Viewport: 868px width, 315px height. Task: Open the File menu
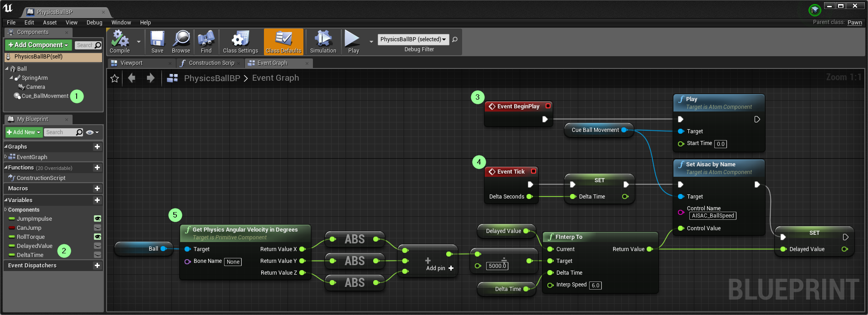coord(11,23)
